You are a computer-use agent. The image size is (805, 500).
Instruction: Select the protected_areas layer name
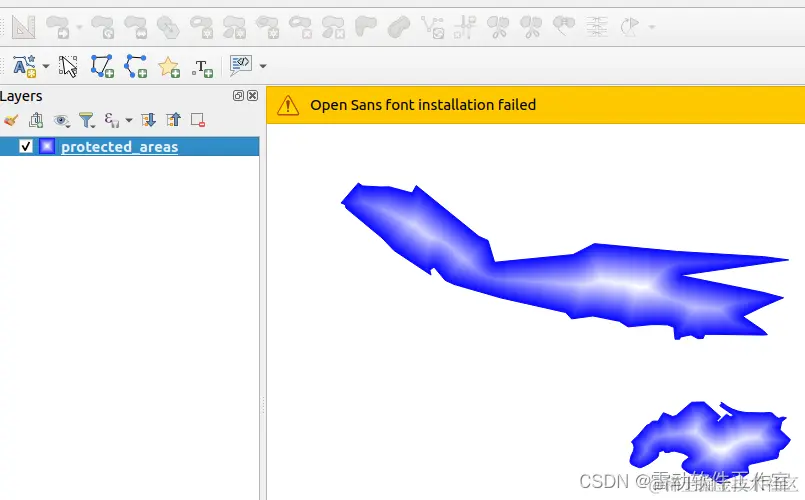pos(120,147)
